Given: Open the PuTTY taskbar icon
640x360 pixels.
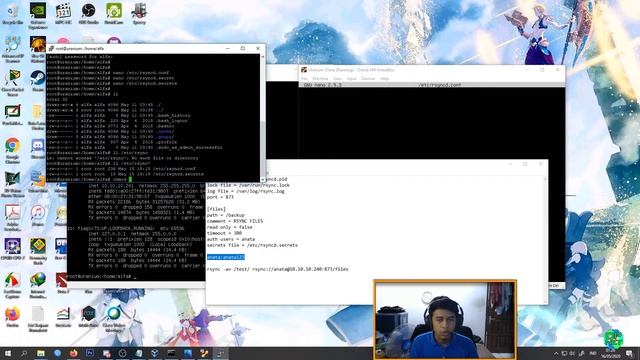Looking at the screenshot, I should pyautogui.click(x=220, y=353).
